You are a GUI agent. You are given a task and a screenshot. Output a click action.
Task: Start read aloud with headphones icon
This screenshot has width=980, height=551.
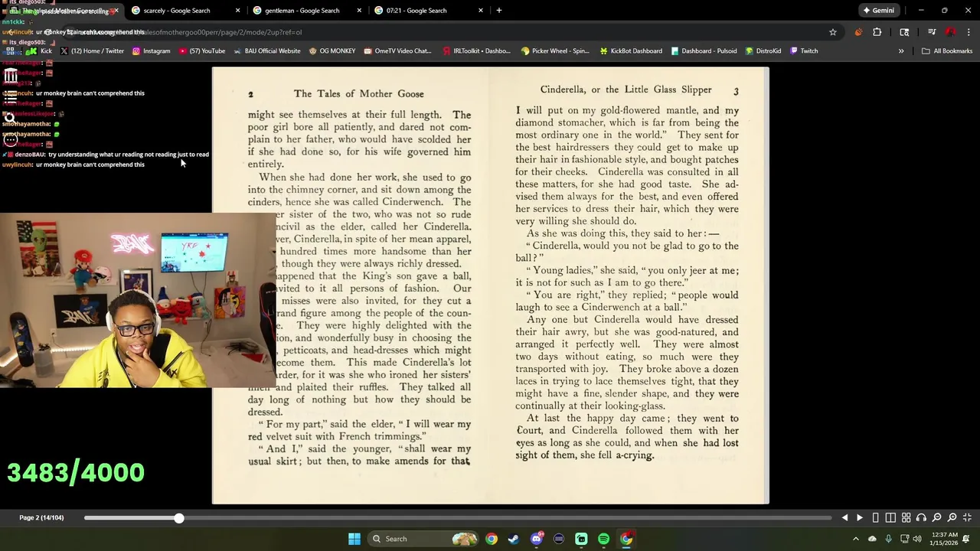[x=921, y=518]
